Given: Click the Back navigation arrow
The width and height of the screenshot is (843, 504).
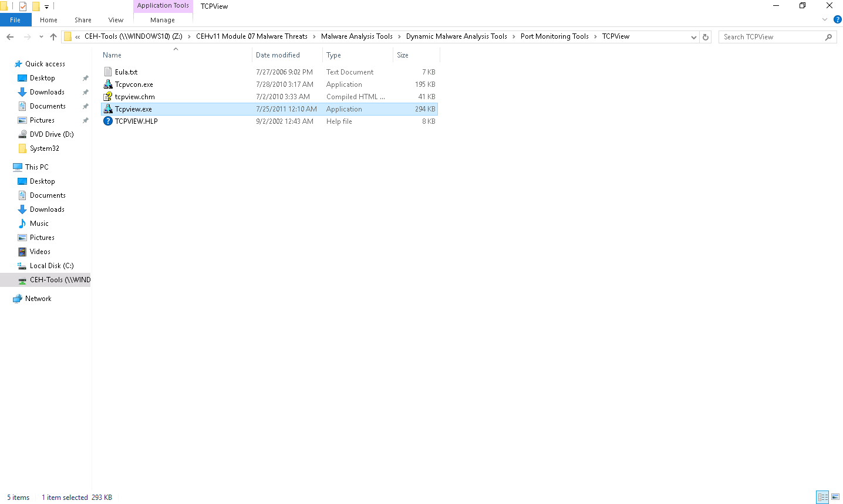Looking at the screenshot, I should pyautogui.click(x=10, y=37).
